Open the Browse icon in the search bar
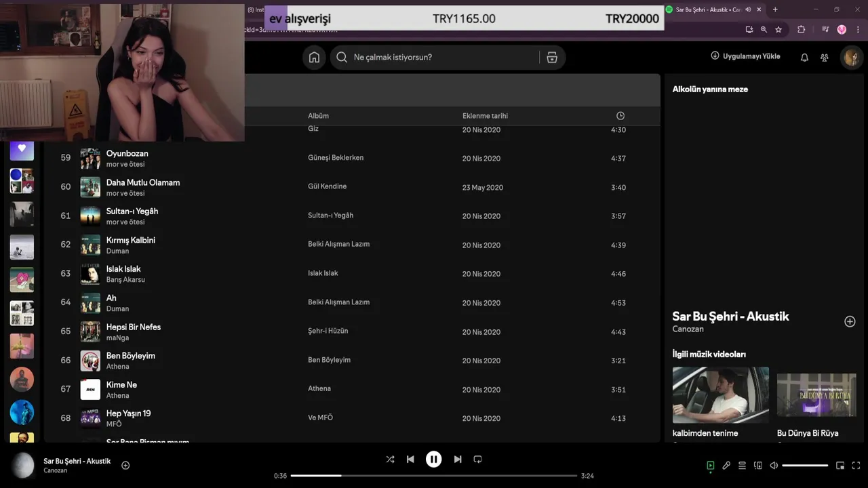 (552, 58)
